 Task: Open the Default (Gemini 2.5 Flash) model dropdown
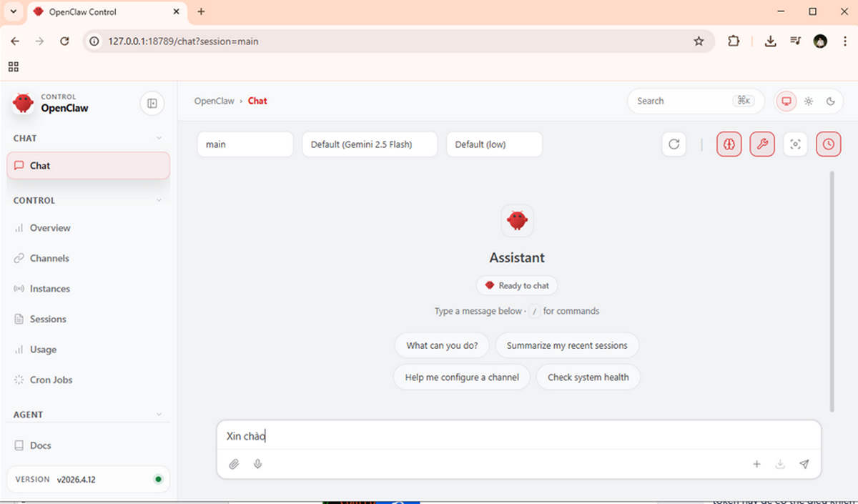click(370, 144)
